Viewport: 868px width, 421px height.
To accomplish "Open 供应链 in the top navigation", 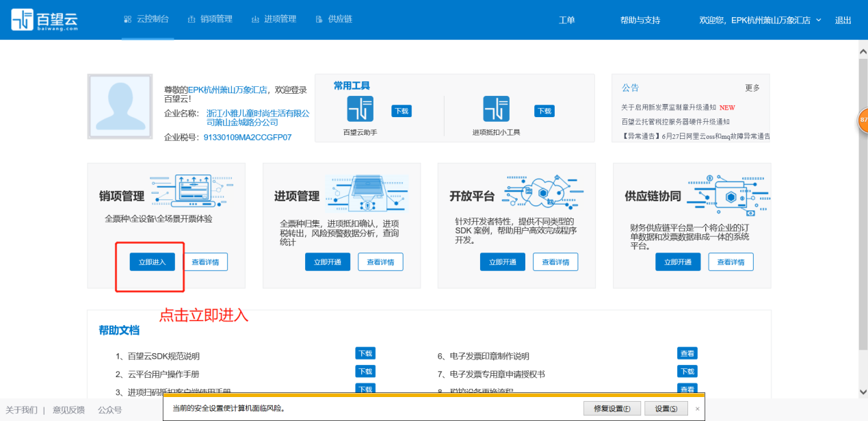I will pyautogui.click(x=334, y=19).
